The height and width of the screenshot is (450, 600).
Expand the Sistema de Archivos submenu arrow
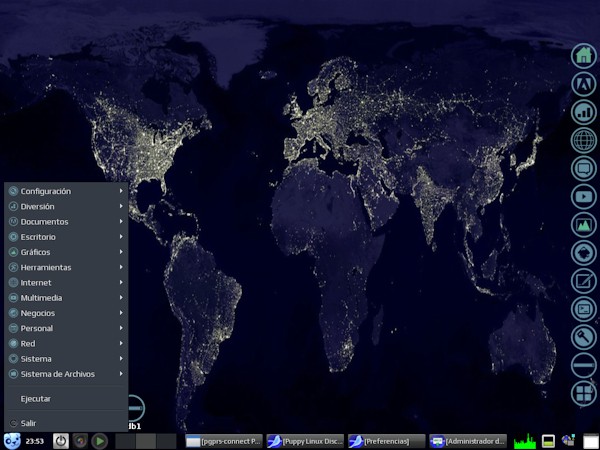coord(121,373)
